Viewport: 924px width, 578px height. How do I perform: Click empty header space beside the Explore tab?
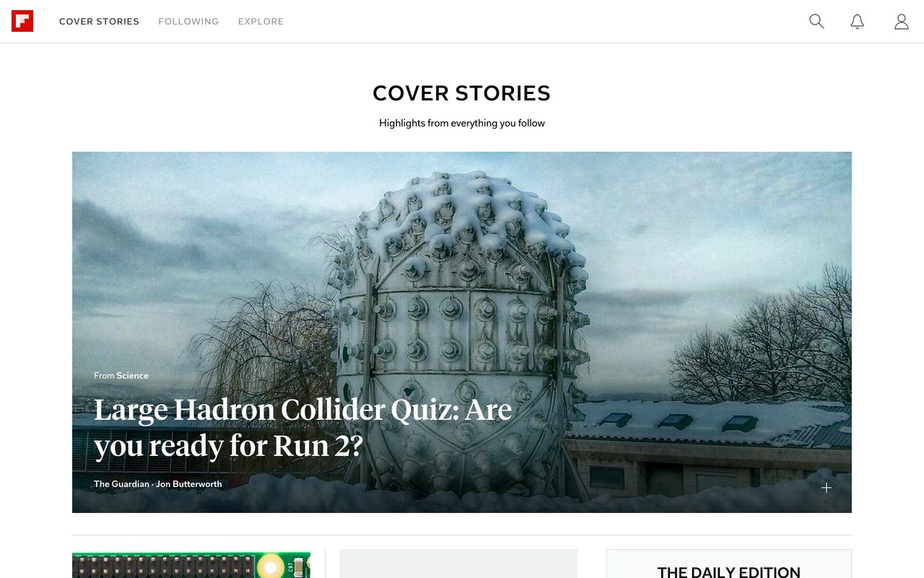tap(541, 22)
